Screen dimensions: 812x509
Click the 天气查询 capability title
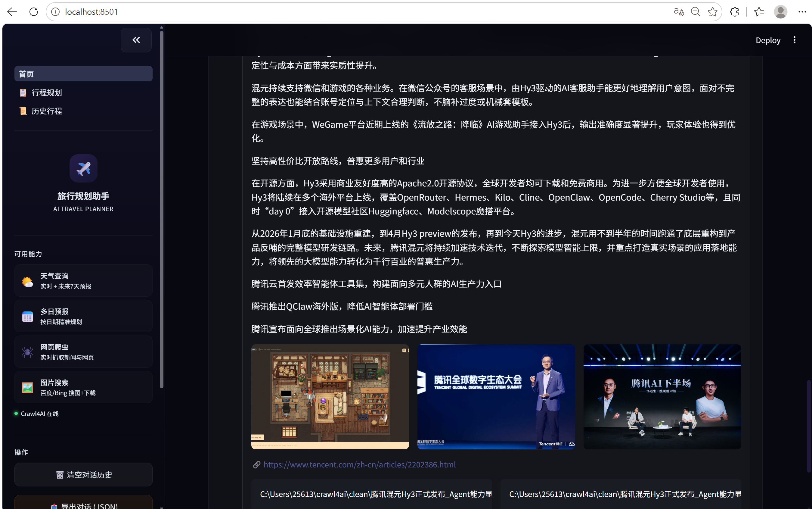coord(54,276)
